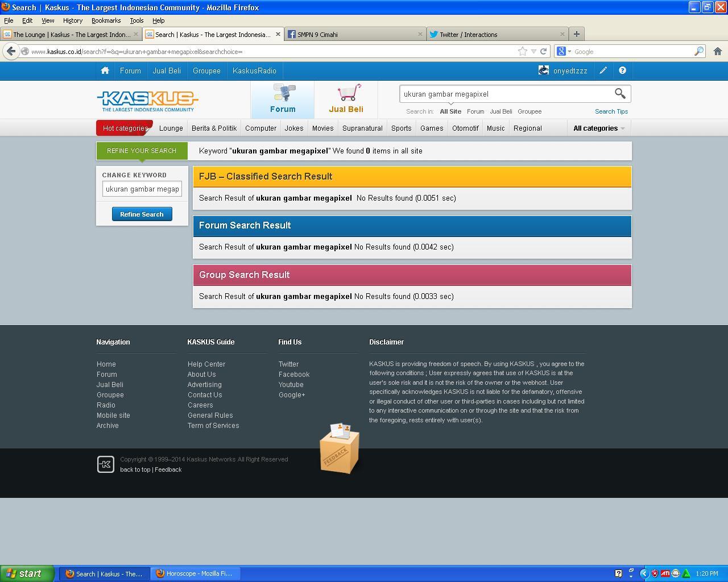728x582 pixels.
Task: Click the Google search magnifier in toolbar
Action: 698,51
